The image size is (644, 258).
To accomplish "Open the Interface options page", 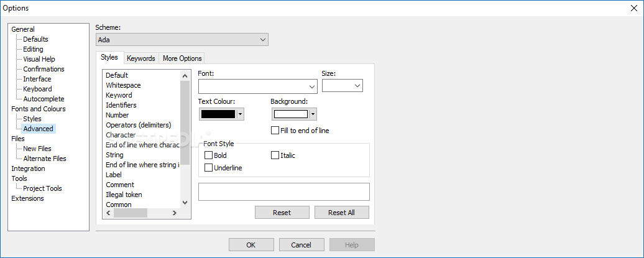I will coord(37,79).
